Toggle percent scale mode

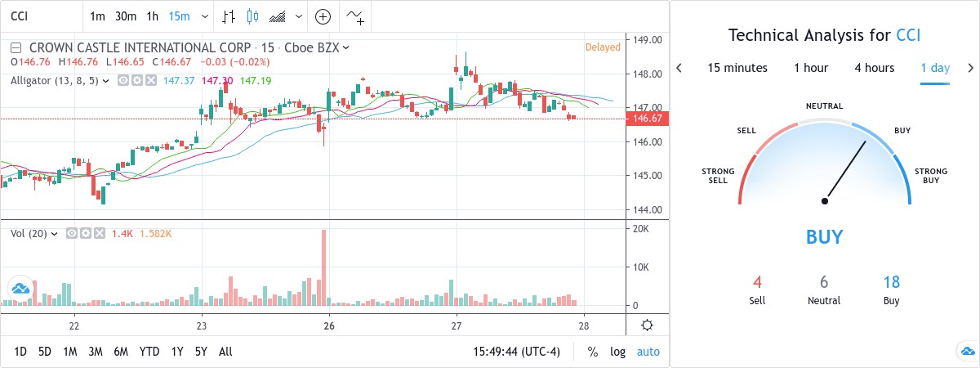[592, 352]
